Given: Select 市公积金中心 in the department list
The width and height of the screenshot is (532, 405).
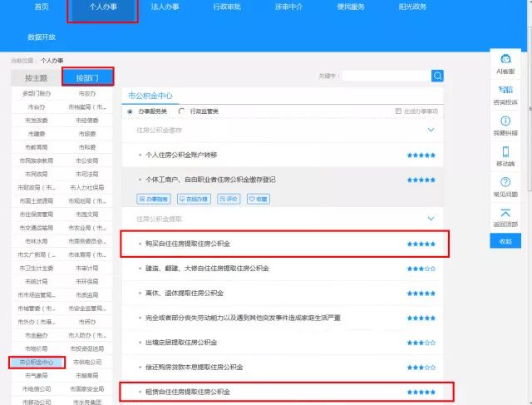Looking at the screenshot, I should point(37,363).
